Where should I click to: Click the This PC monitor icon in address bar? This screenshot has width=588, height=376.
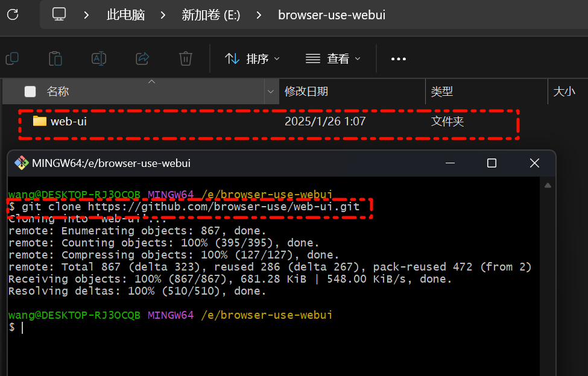point(59,14)
